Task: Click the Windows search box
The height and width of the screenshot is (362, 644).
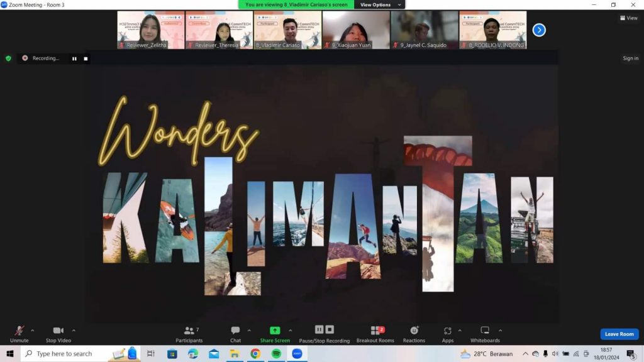Action: [x=80, y=353]
